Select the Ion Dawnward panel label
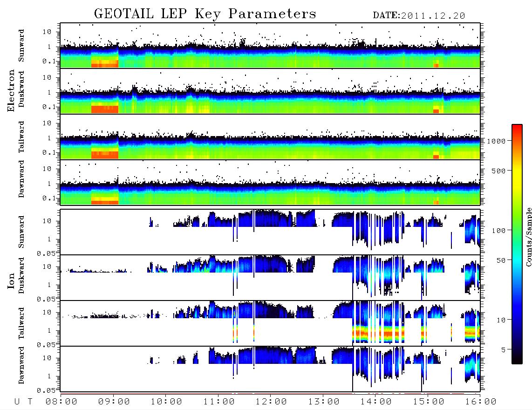The image size is (532, 410). coord(21,365)
